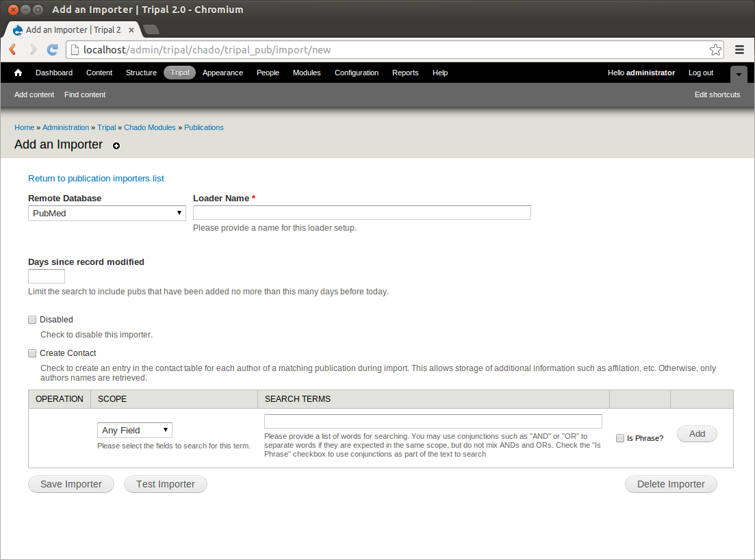Select the Tripal menu item
This screenshot has width=755, height=560.
179,73
